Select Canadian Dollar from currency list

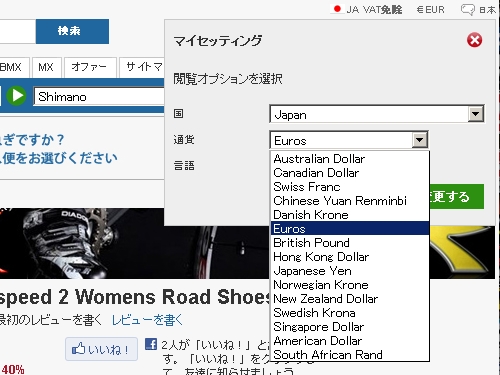(x=350, y=173)
